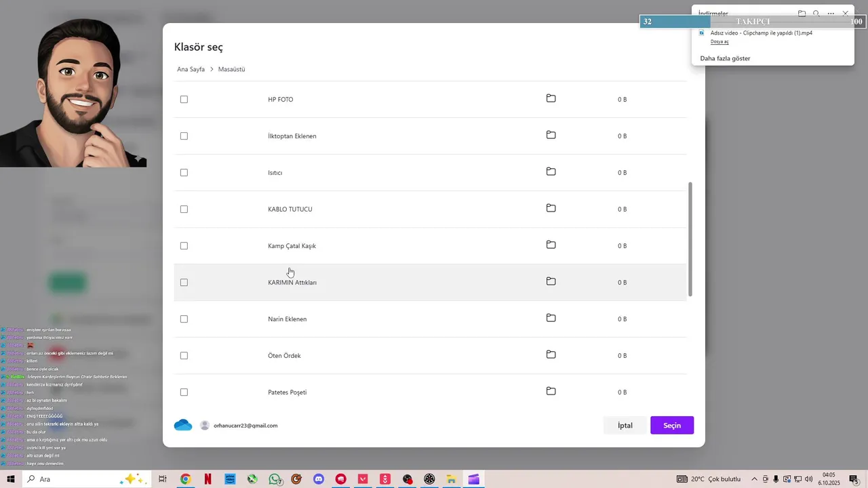Check the İlktoptan Eklenen folder checkbox
The width and height of the screenshot is (868, 488).
click(184, 136)
